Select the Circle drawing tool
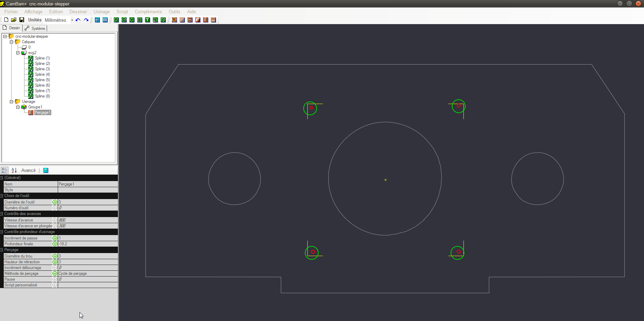The height and width of the screenshot is (321, 644). [x=124, y=20]
